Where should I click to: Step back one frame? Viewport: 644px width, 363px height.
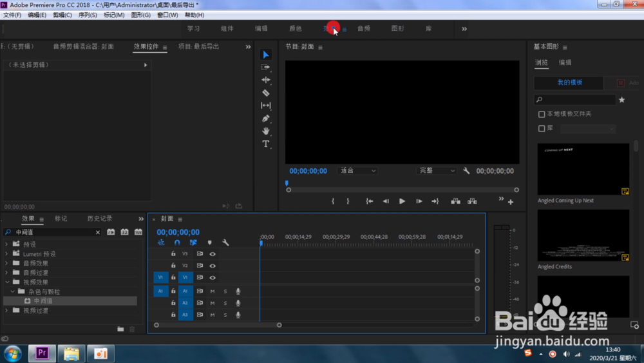click(386, 201)
